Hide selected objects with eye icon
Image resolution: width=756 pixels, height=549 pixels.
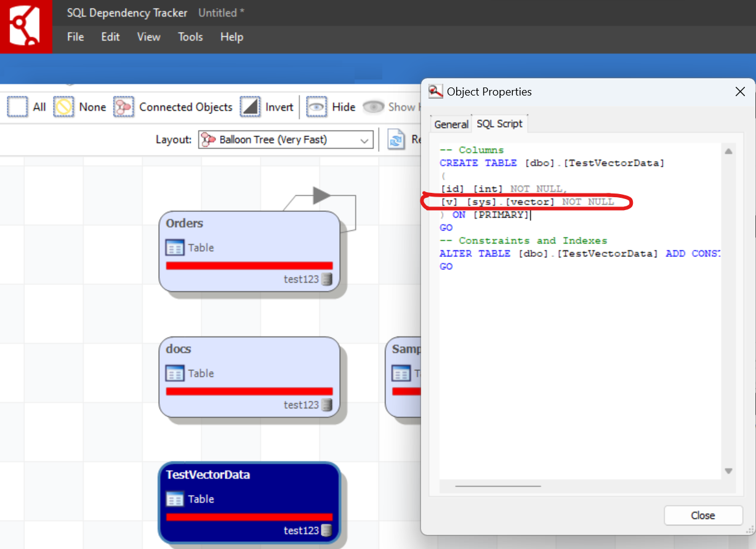(316, 107)
